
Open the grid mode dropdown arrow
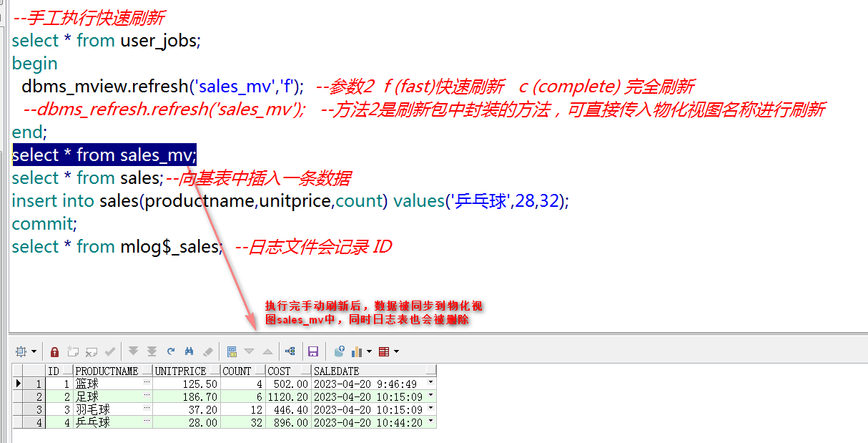coord(34,351)
